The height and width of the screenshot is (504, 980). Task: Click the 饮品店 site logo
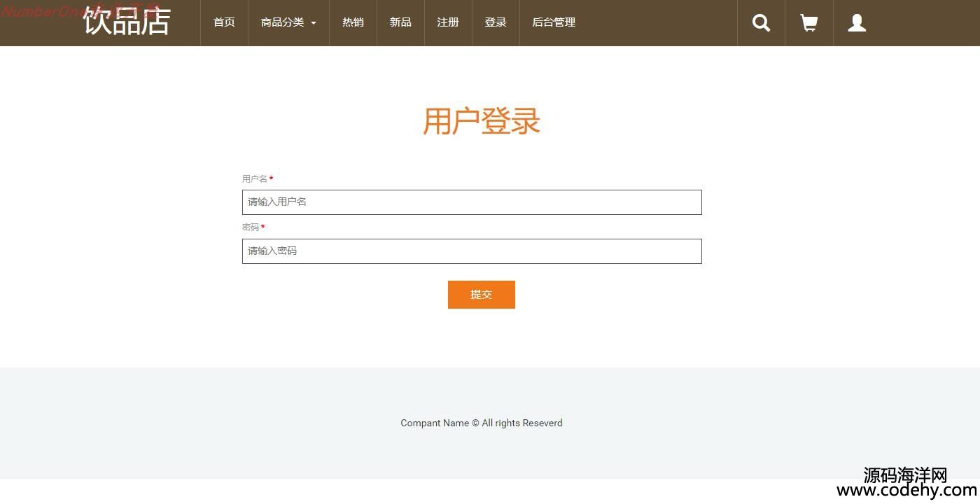pos(127,21)
